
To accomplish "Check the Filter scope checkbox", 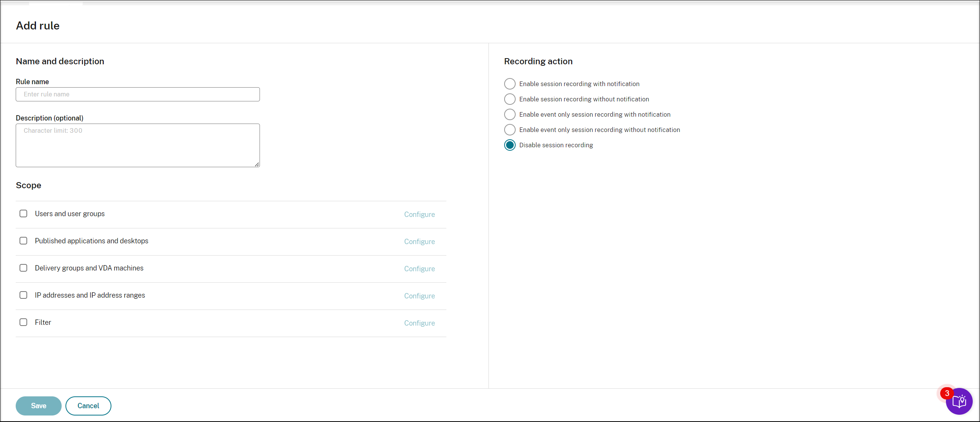I will coord(23,322).
